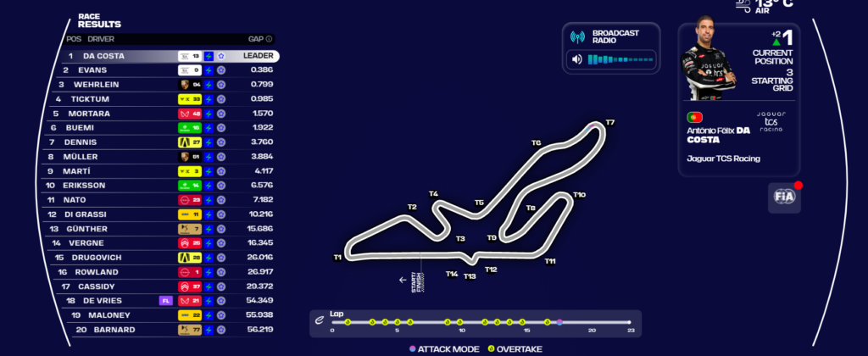The height and width of the screenshot is (356, 868).
Task: Click Dennis's yellow number 27 team badge
Action: click(189, 142)
